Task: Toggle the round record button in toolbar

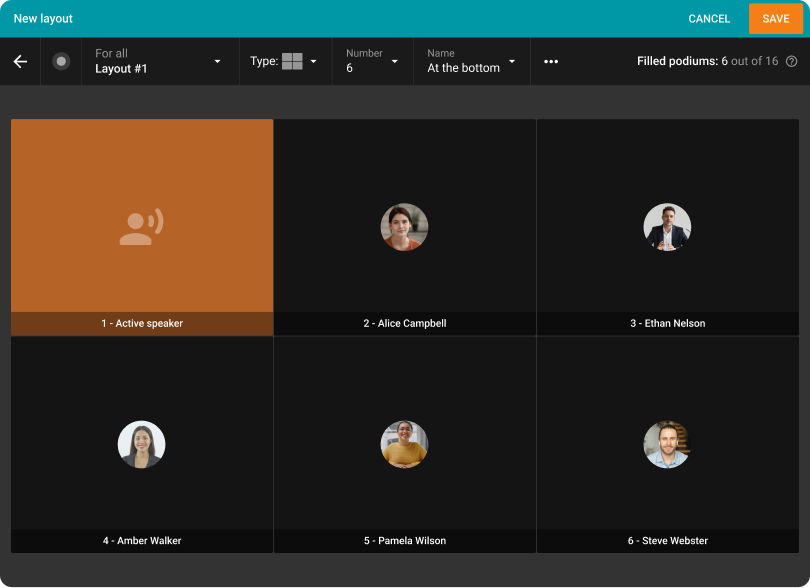Action: pyautogui.click(x=61, y=62)
